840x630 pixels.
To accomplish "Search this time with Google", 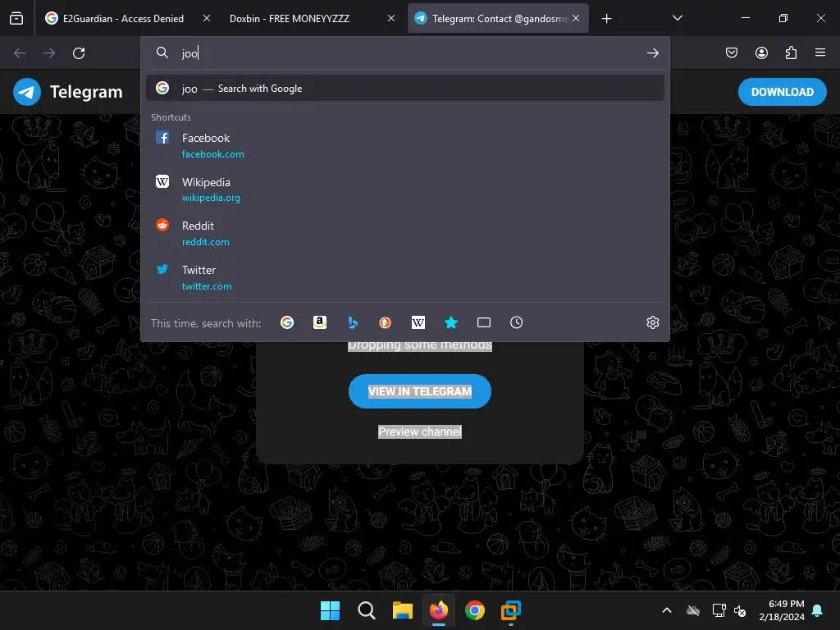I will point(287,322).
